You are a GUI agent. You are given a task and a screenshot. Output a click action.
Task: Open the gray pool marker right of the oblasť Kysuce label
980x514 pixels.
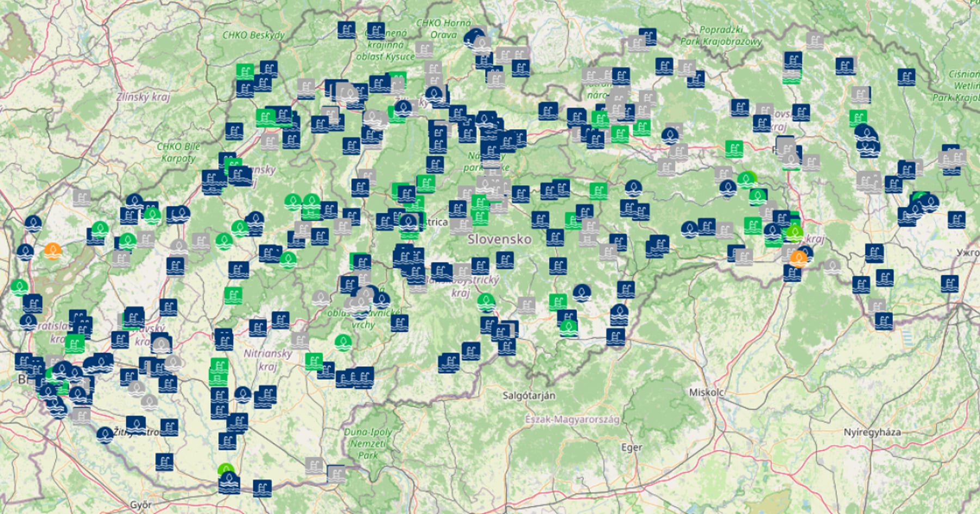[424, 48]
